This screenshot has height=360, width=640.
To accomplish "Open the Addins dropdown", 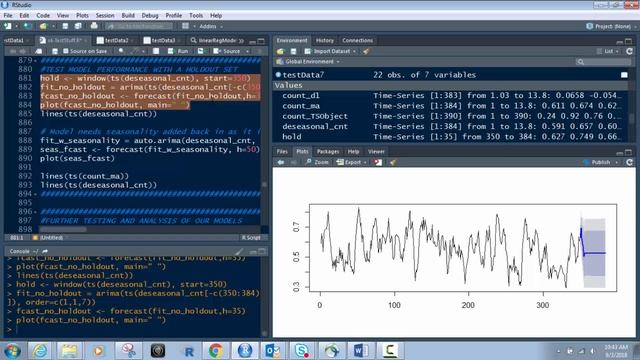I will point(211,26).
